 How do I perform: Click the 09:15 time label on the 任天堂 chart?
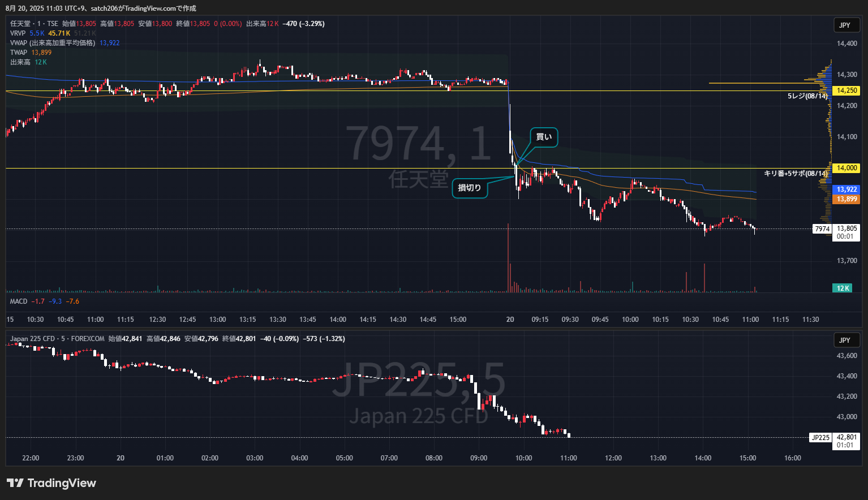(540, 320)
